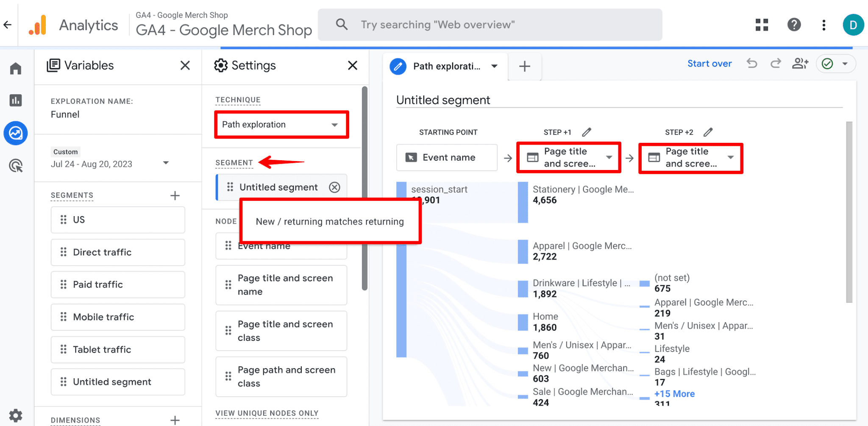Click the redo arrow icon

tap(776, 64)
